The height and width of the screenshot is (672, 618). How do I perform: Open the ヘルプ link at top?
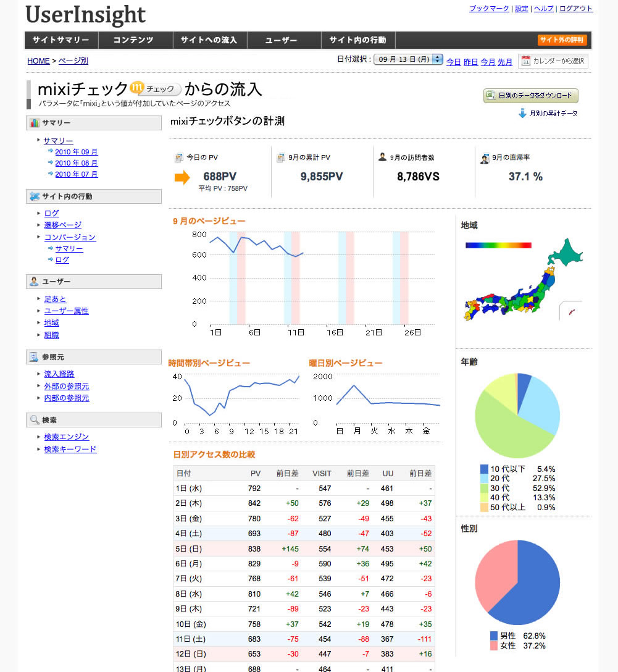[x=543, y=9]
